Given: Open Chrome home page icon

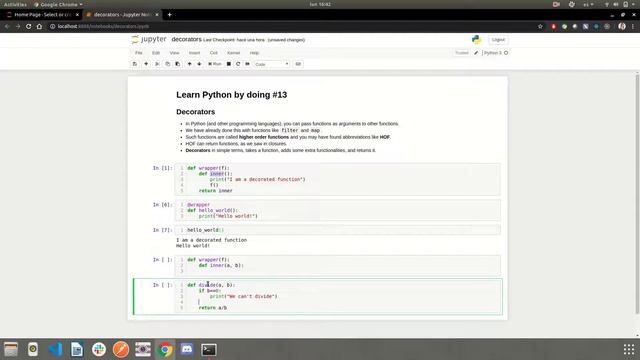Looking at the screenshot, I should [39, 26].
